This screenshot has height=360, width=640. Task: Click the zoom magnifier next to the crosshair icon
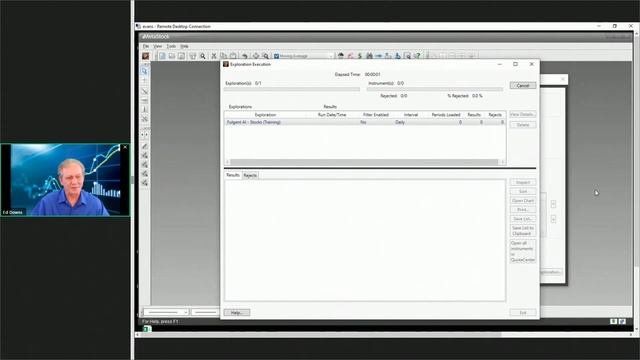pos(266,56)
